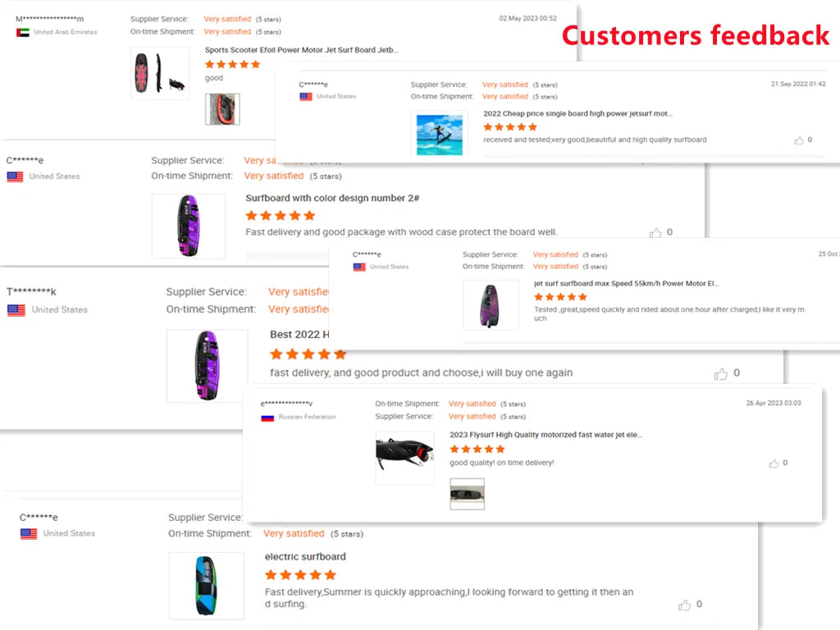Viewport: 840px width, 630px height.
Task: Like the electric surfboard summer surfing review
Action: coord(684,605)
